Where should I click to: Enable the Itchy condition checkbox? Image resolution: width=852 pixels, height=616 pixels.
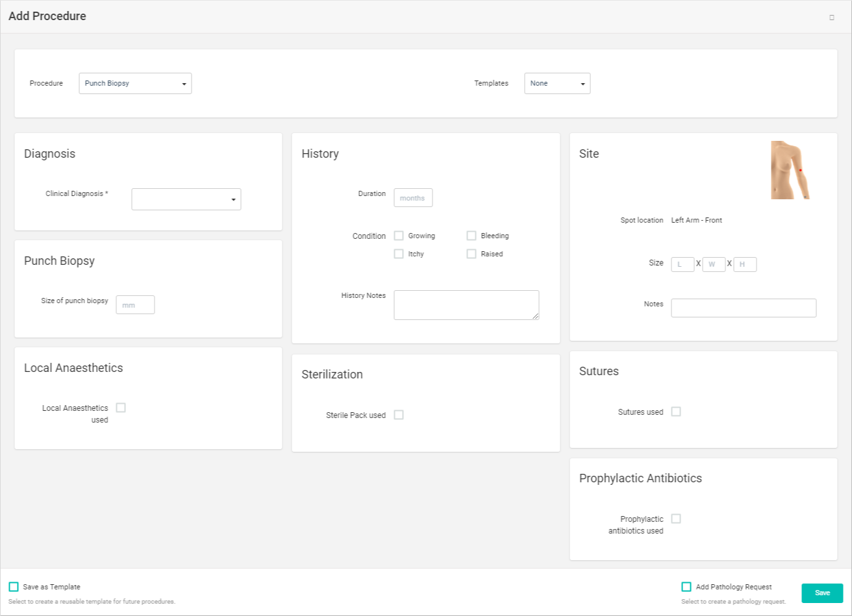(399, 254)
